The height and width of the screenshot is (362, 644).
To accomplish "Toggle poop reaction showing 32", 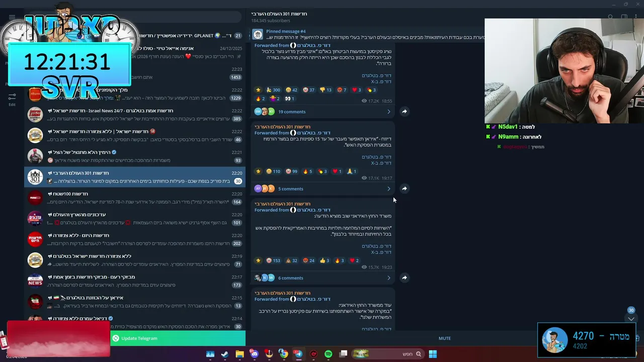I will [291, 260].
